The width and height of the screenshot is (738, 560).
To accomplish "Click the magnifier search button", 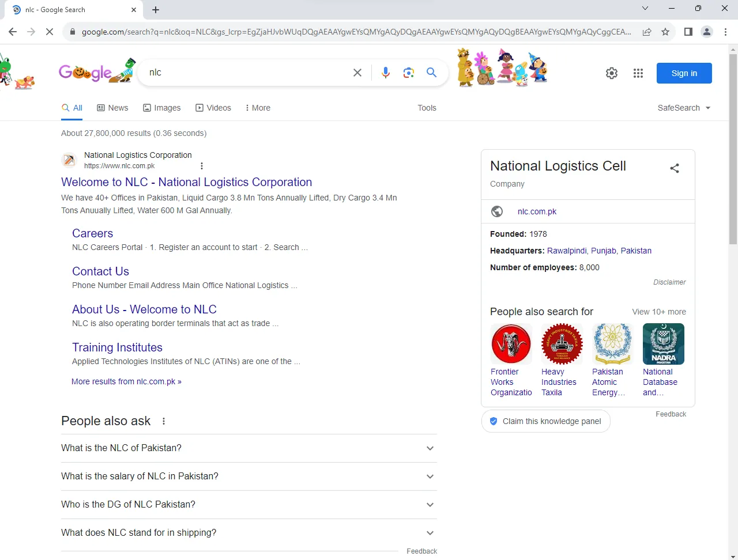I will pyautogui.click(x=431, y=73).
